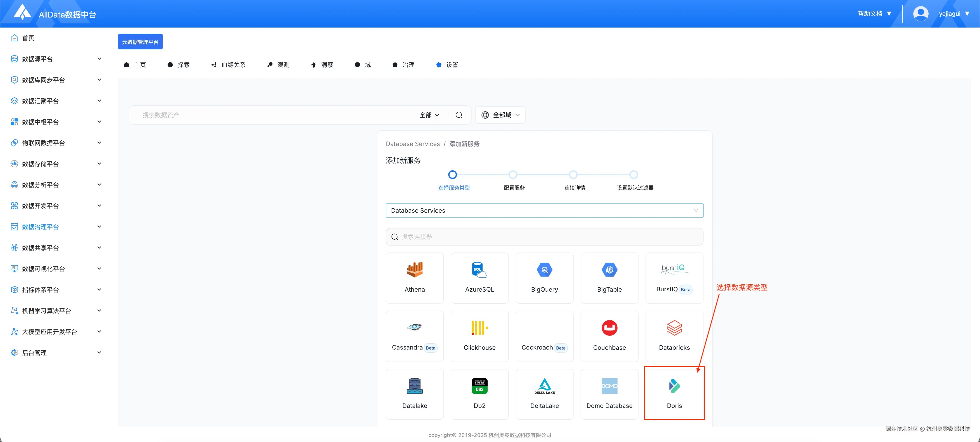Click the search magnifier icon button

click(459, 115)
